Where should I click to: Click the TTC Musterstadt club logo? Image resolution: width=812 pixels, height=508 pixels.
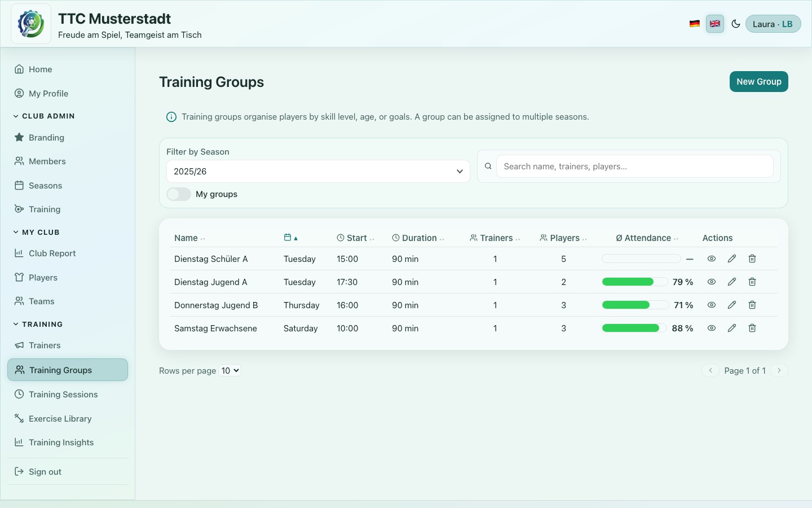[x=31, y=24]
